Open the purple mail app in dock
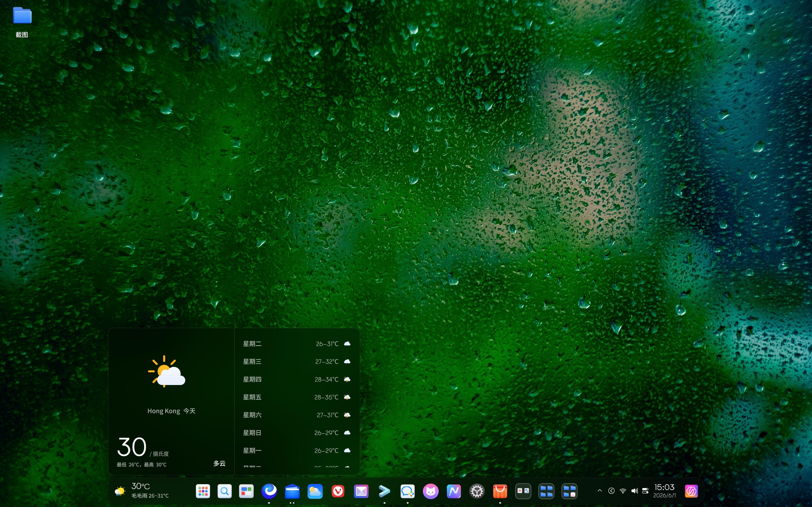 pos(361,491)
